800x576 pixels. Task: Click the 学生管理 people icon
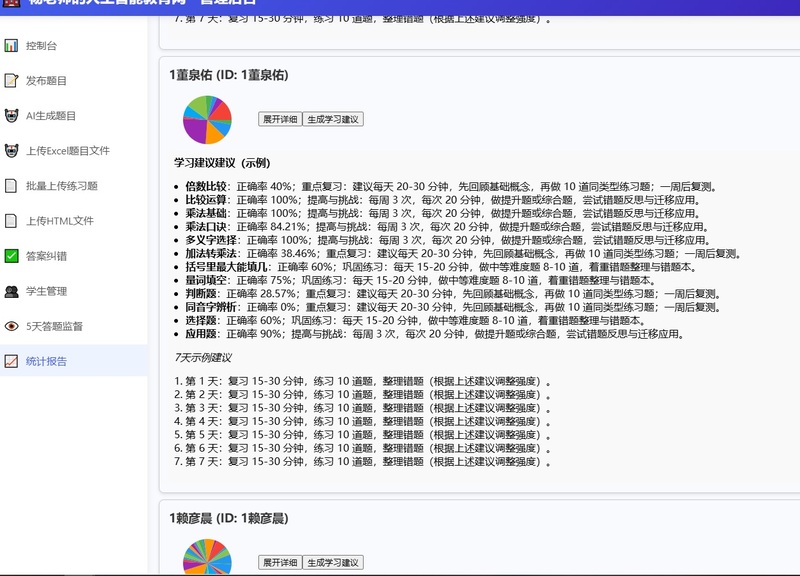pyautogui.click(x=11, y=291)
